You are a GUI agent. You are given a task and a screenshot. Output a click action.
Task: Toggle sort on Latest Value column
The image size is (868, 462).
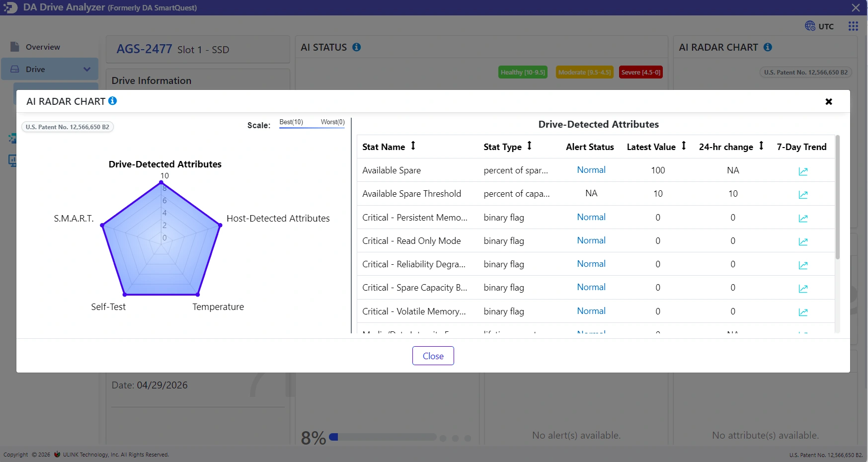[684, 146]
